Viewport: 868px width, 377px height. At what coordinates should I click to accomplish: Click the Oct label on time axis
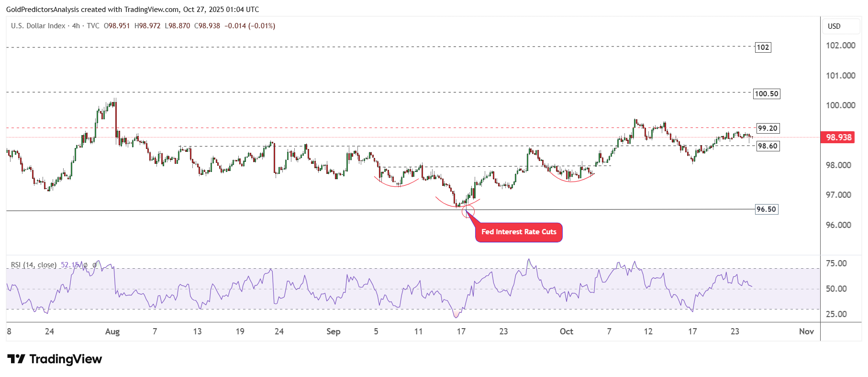click(567, 331)
